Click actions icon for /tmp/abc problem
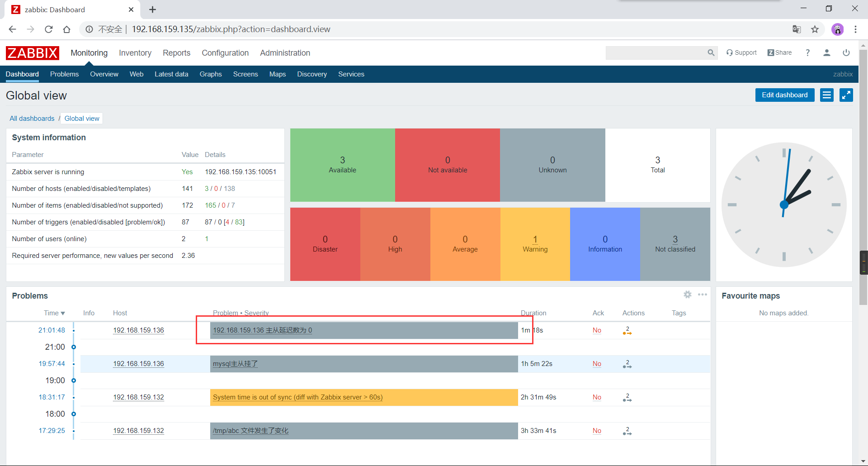Viewport: 868px width, 466px height. 627,431
